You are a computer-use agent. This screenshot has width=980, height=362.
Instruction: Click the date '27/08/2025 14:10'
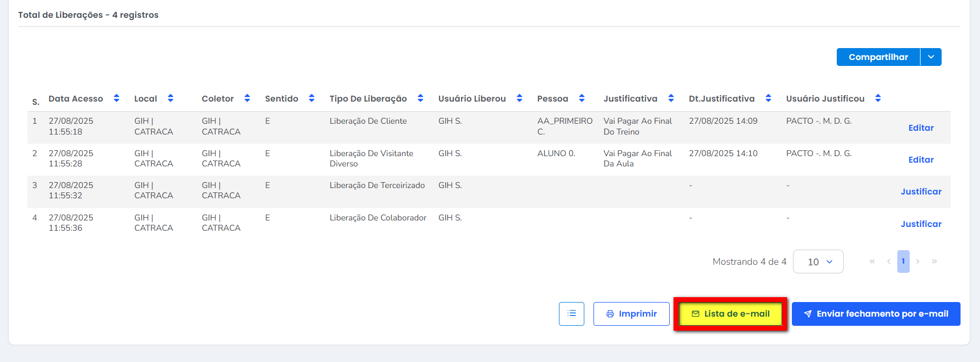pos(723,153)
